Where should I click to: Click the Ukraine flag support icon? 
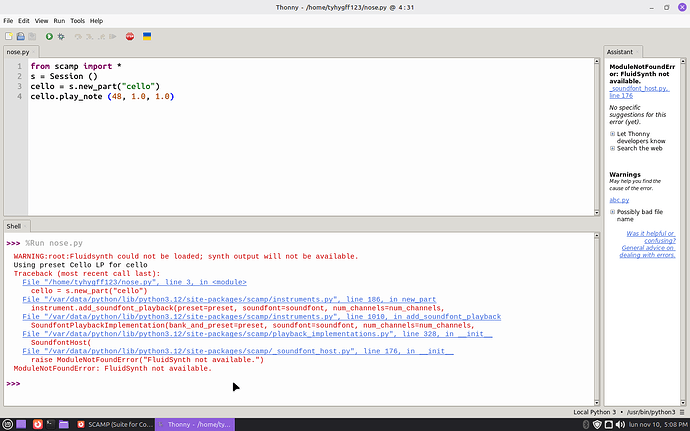pos(146,36)
